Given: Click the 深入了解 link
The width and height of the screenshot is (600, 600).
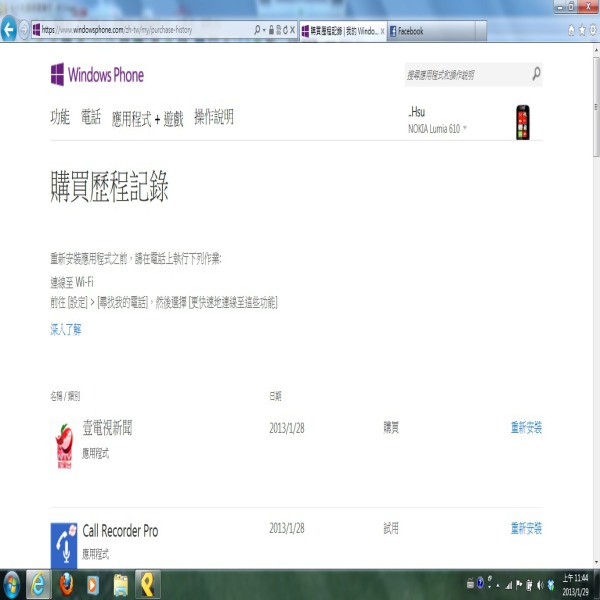Looking at the screenshot, I should click(66, 329).
